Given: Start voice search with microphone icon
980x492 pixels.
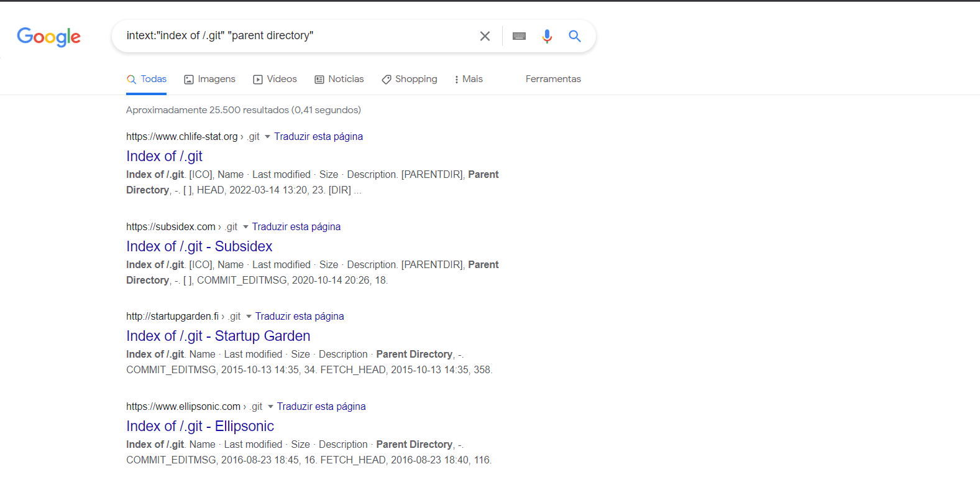Looking at the screenshot, I should [x=547, y=36].
